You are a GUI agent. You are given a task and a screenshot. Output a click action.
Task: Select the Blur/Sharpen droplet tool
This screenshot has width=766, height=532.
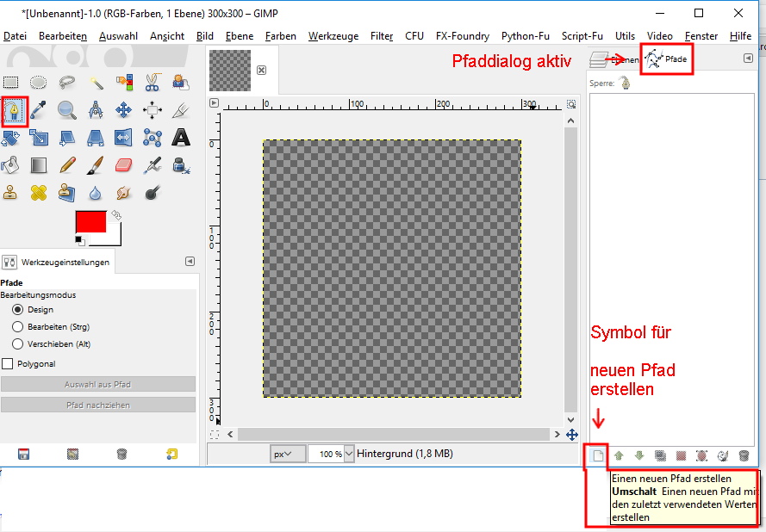[x=96, y=193]
